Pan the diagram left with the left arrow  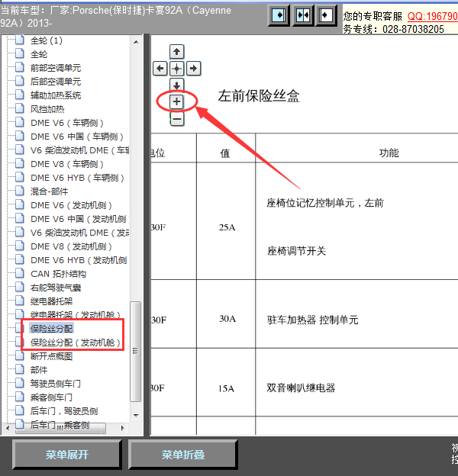point(160,69)
